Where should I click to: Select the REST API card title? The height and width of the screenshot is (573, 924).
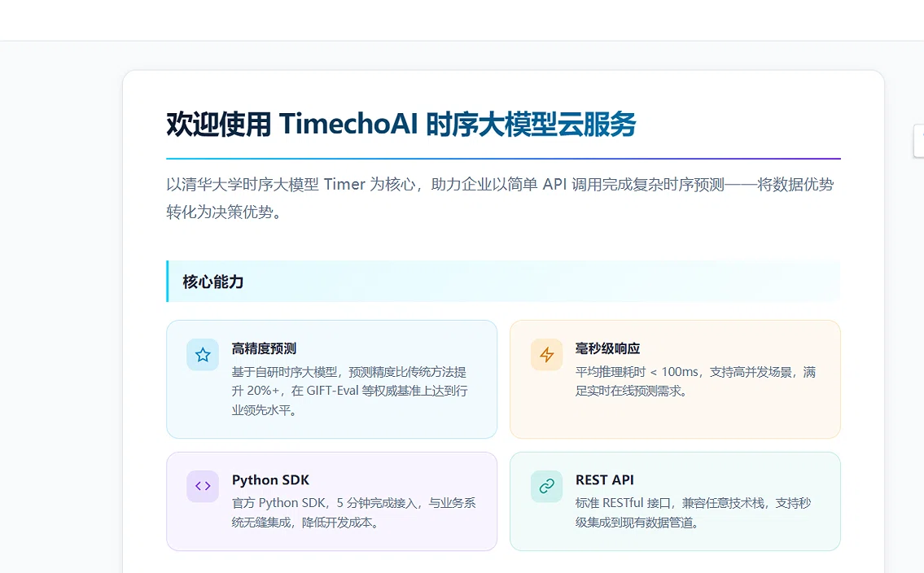[605, 480]
